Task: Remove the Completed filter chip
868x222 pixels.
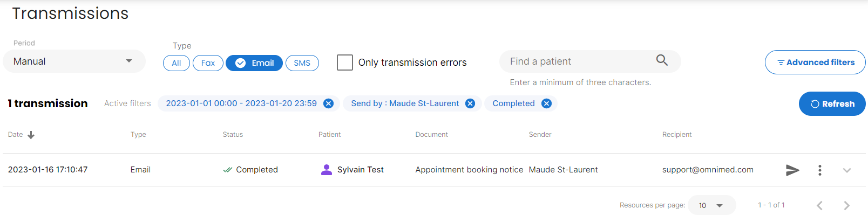Action: (547, 103)
